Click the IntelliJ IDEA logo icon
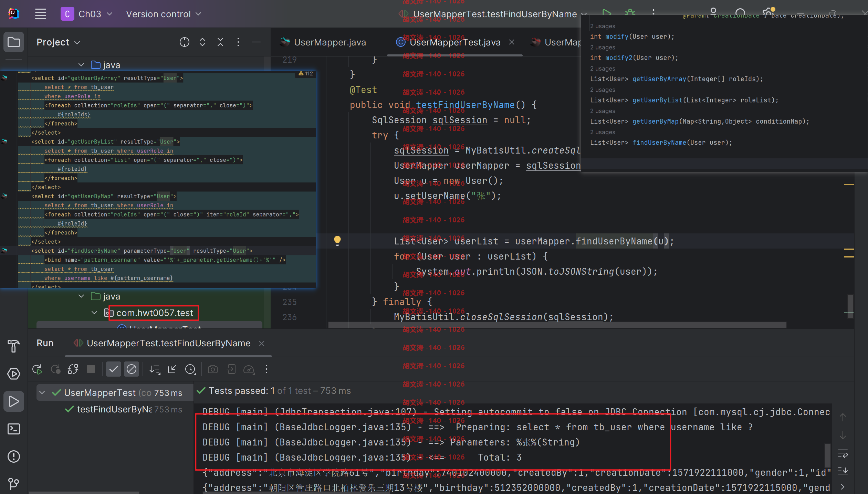This screenshot has width=868, height=494. 14,14
